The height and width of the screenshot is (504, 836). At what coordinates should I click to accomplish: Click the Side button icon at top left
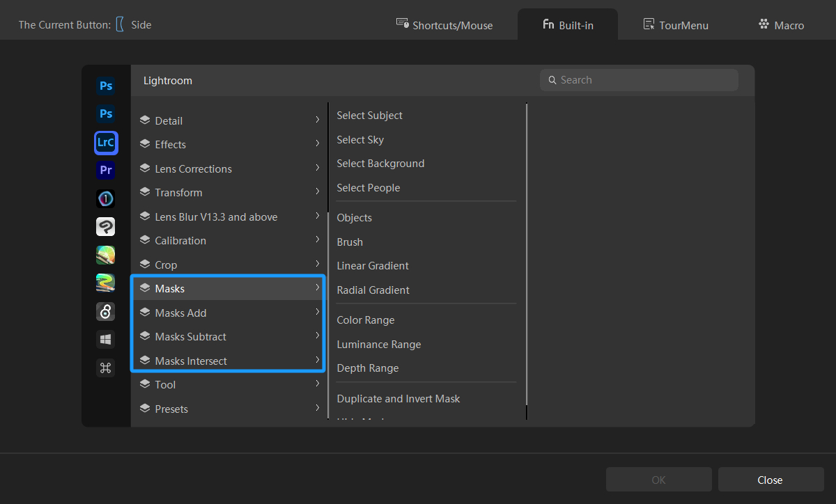(x=120, y=24)
